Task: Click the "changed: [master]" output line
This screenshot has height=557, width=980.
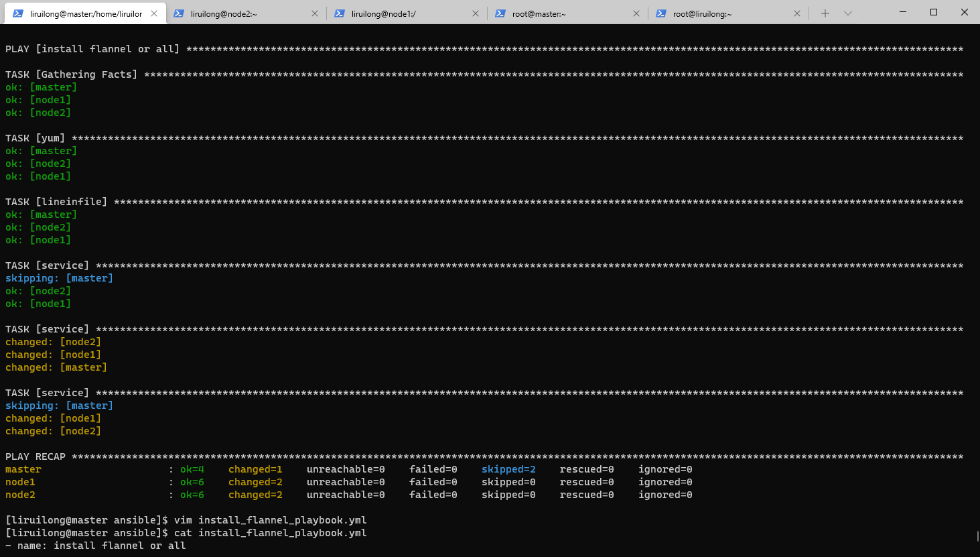Action: click(56, 367)
